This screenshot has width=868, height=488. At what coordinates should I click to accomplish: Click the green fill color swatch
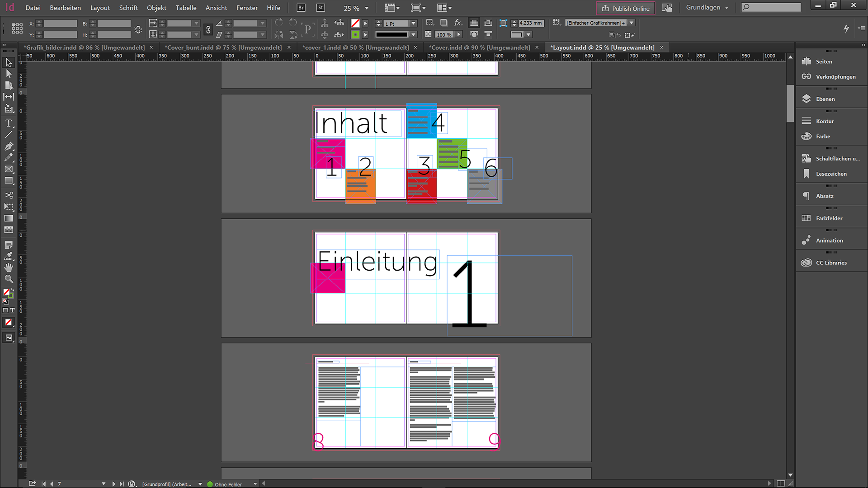click(x=355, y=34)
